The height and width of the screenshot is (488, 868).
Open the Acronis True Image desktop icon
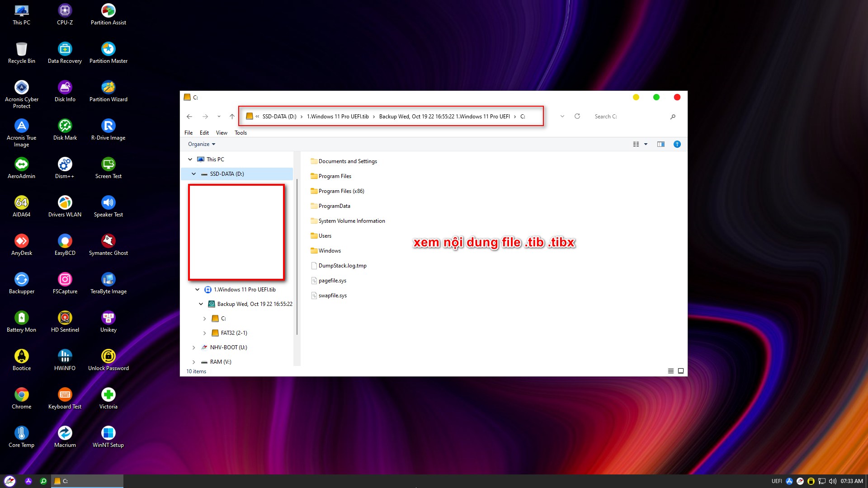(21, 126)
